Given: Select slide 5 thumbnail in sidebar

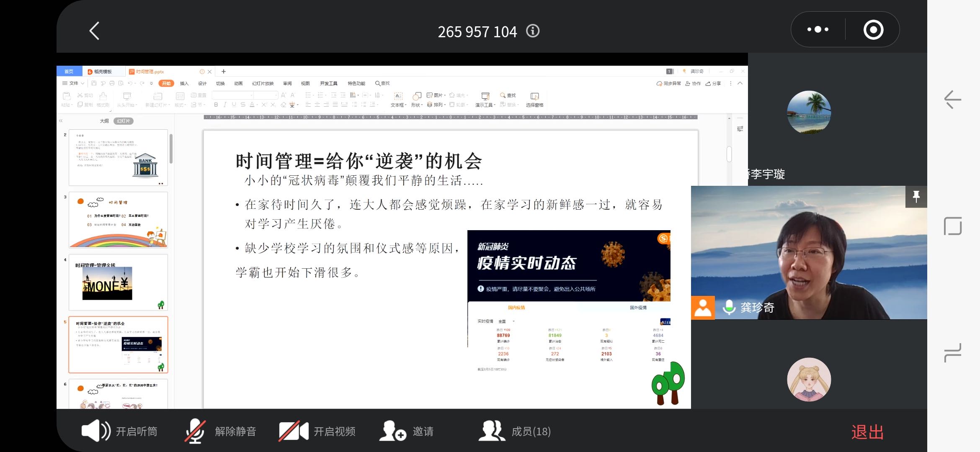Looking at the screenshot, I should pos(119,344).
